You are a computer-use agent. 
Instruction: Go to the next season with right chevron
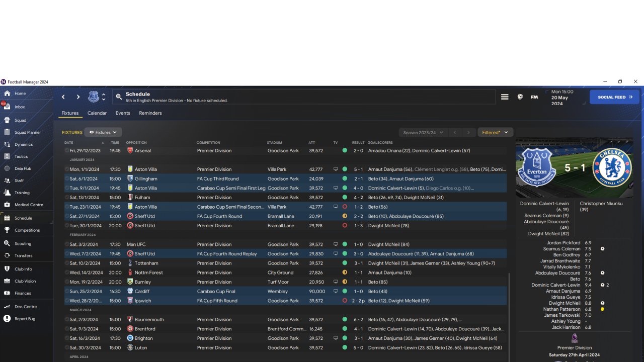pos(468,132)
